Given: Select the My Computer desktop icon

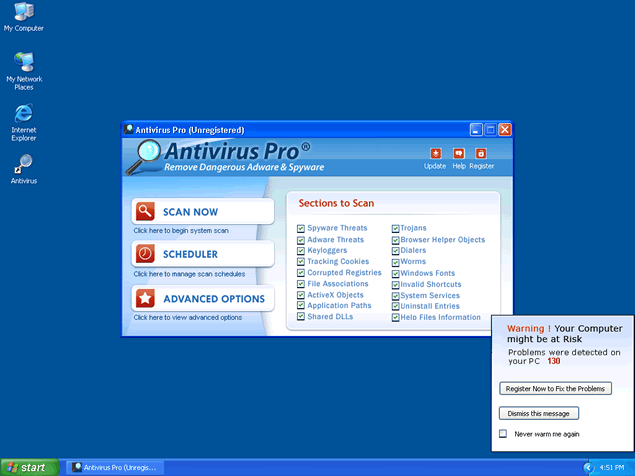Looking at the screenshot, I should [23, 13].
